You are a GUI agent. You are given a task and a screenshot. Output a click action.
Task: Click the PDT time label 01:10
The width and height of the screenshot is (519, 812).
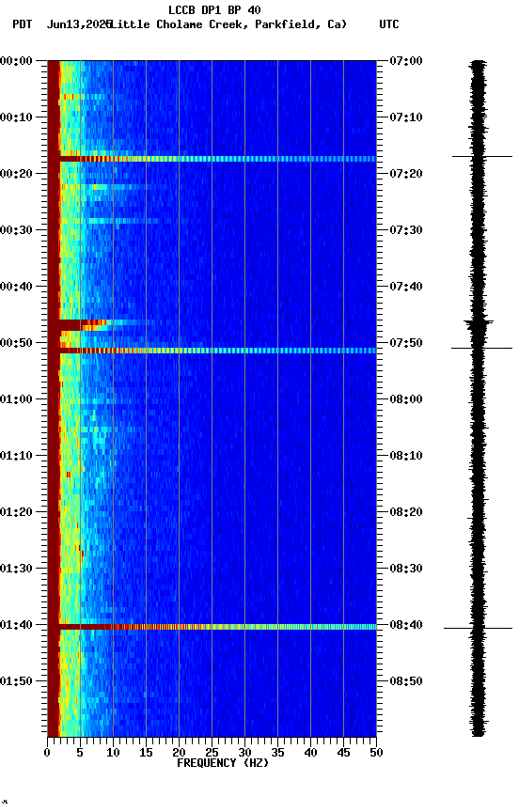pyautogui.click(x=16, y=456)
